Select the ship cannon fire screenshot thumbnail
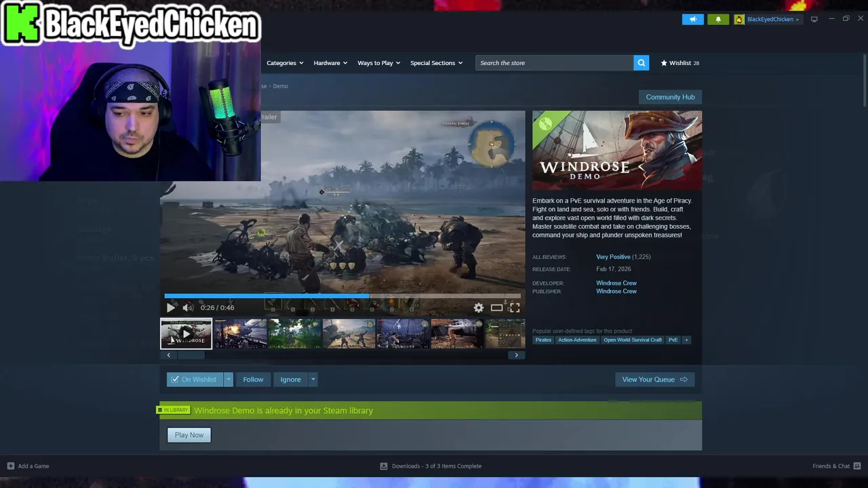This screenshot has width=868, height=488. tap(241, 333)
